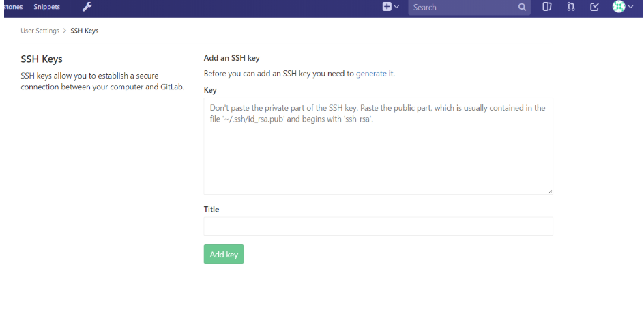Open the Admin Area wrench icon
This screenshot has width=644, height=310.
pos(87,7)
